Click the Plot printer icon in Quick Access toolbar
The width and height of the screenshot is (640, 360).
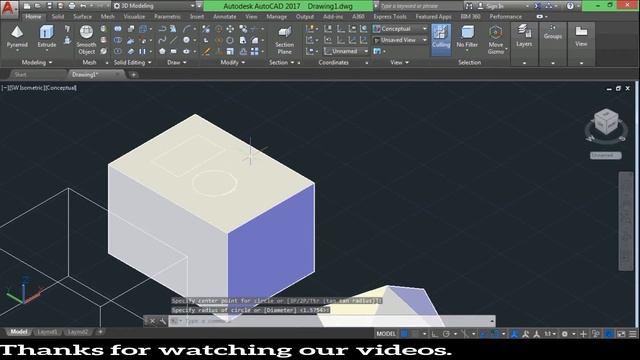72,6
